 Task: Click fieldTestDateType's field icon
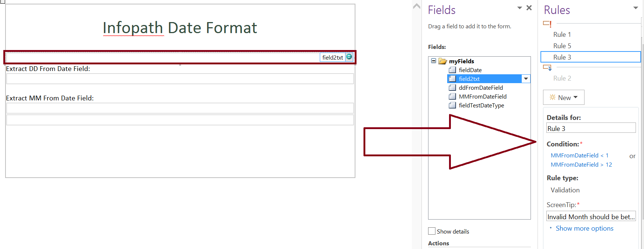point(452,105)
